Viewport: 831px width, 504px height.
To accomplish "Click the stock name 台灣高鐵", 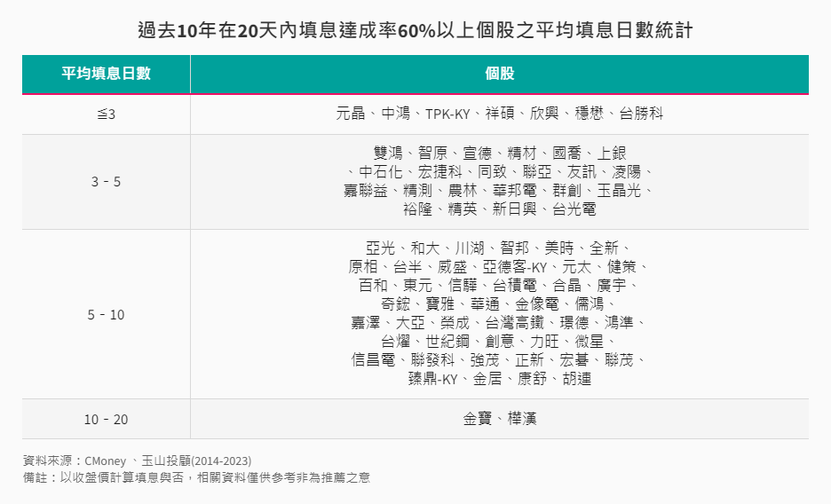I will pos(515,322).
